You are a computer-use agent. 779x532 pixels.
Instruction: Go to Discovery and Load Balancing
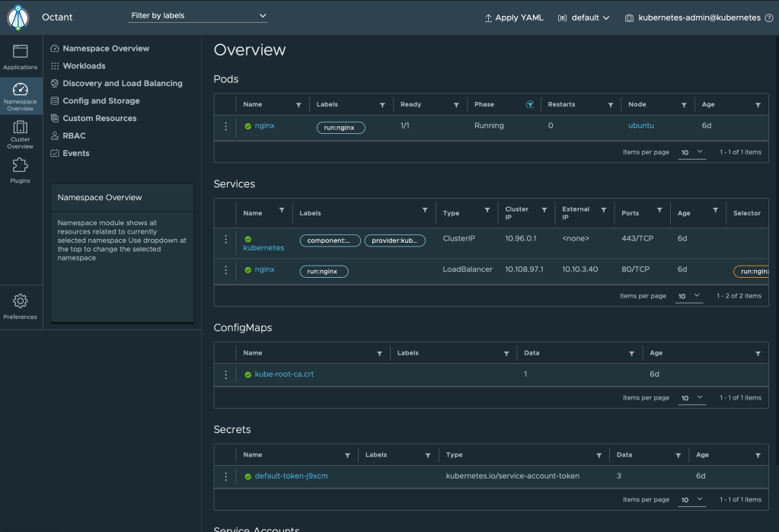pyautogui.click(x=122, y=84)
